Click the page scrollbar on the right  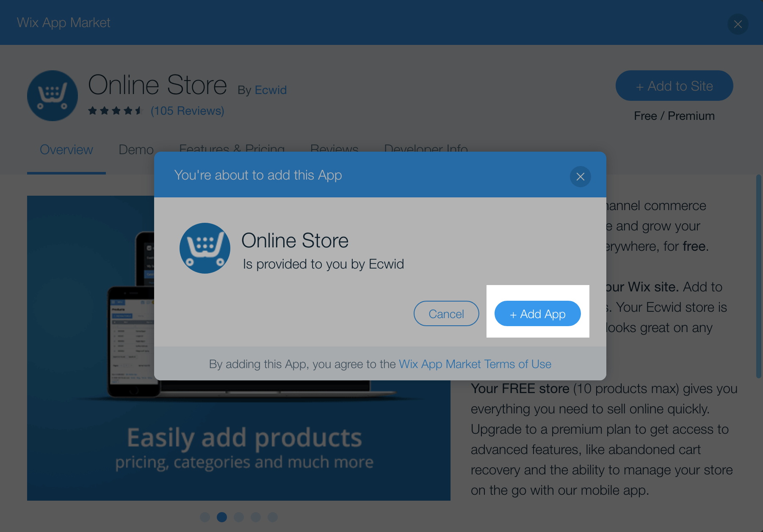point(759,276)
